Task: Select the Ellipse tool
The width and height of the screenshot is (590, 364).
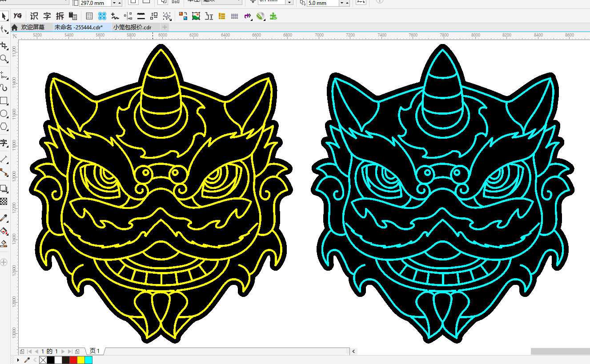Action: coord(4,113)
